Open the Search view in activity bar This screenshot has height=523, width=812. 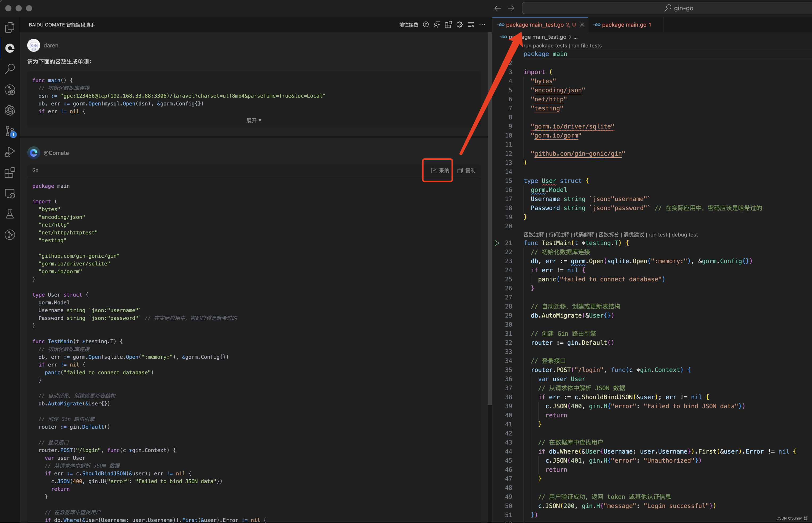(10, 69)
